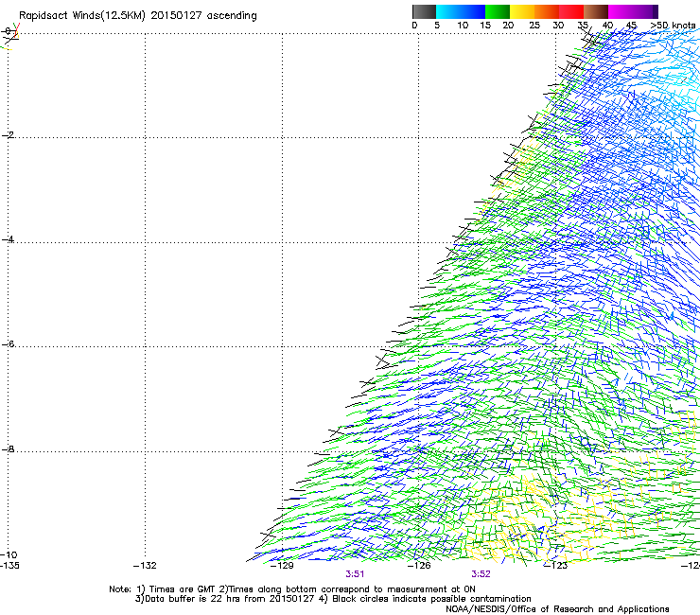700x615 pixels.
Task: Click the '-10' latitude axis label
Action: 9,554
